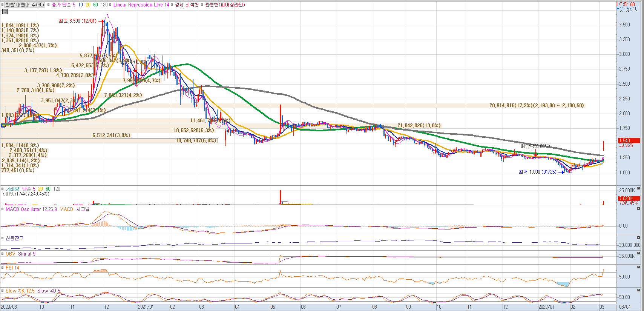Click the 3,500 price axis label
This screenshot has height=311, width=644.
[x=624, y=25]
